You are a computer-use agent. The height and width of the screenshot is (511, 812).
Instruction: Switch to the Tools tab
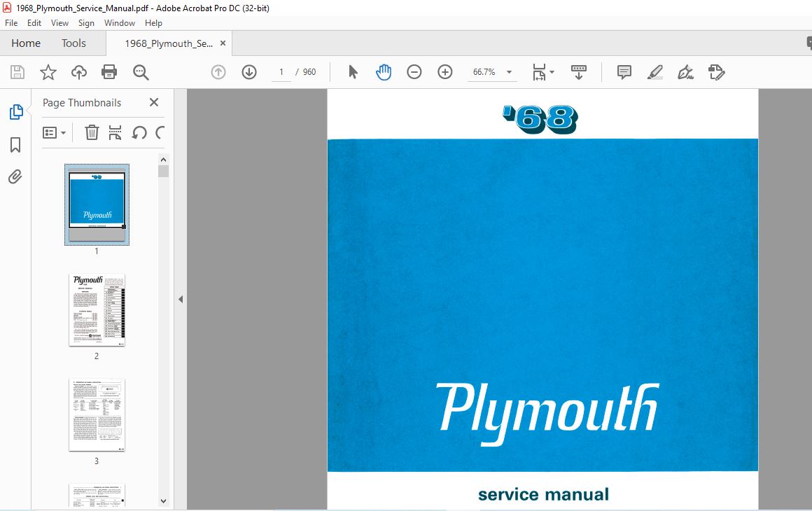click(73, 43)
